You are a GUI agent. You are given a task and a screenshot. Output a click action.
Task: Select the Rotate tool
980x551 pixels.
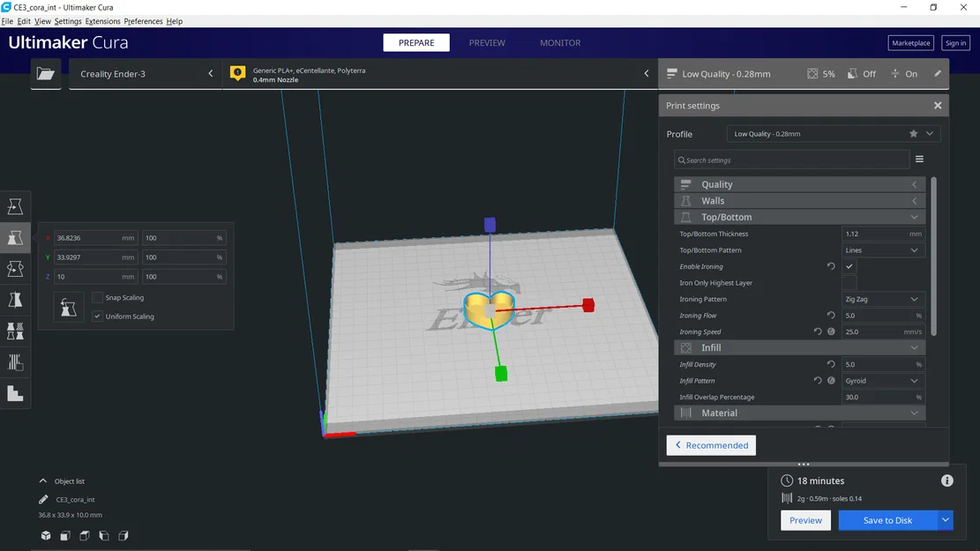[x=15, y=269]
